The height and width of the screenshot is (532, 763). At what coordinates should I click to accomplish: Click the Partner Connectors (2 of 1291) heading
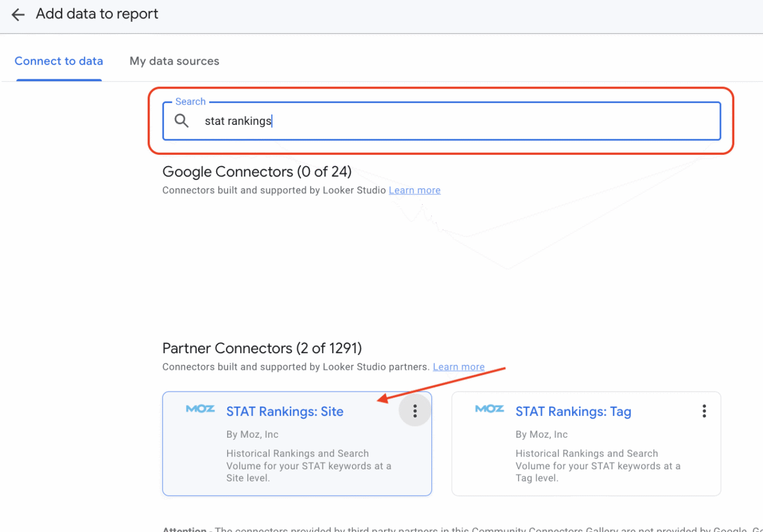(262, 349)
